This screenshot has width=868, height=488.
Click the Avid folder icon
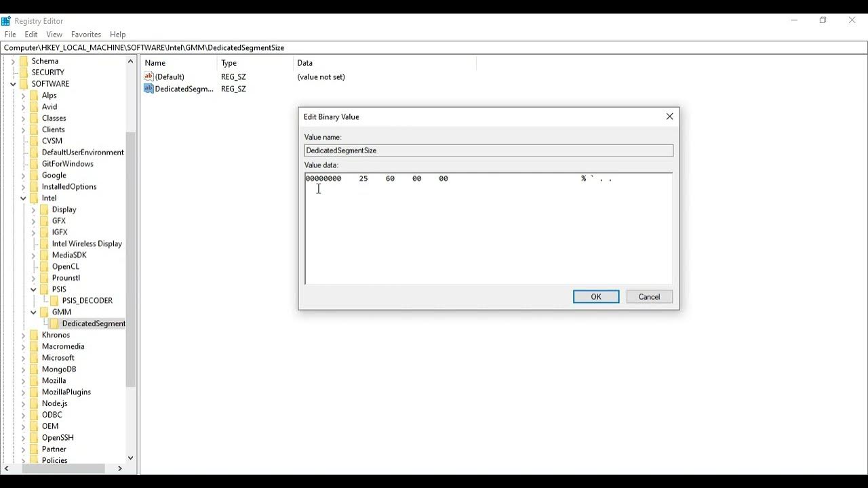click(35, 106)
